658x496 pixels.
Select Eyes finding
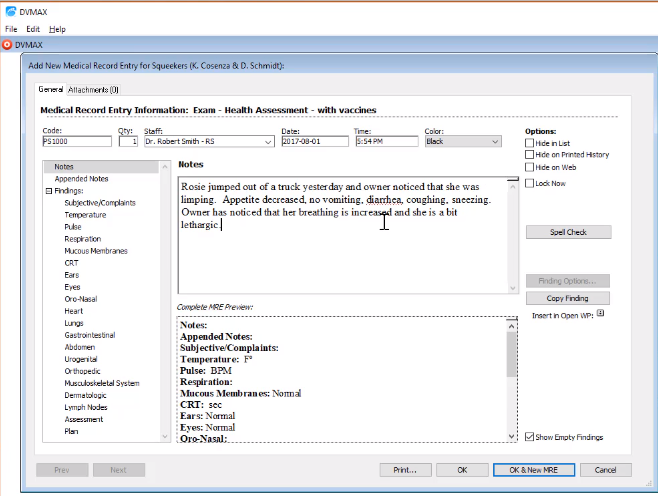click(x=72, y=287)
